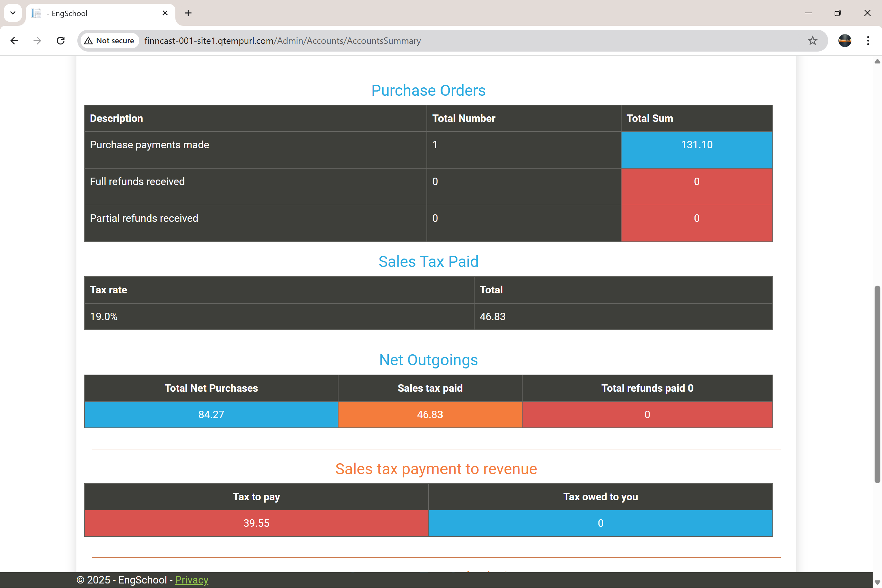Click the EngSchool tab favicon

click(x=36, y=13)
